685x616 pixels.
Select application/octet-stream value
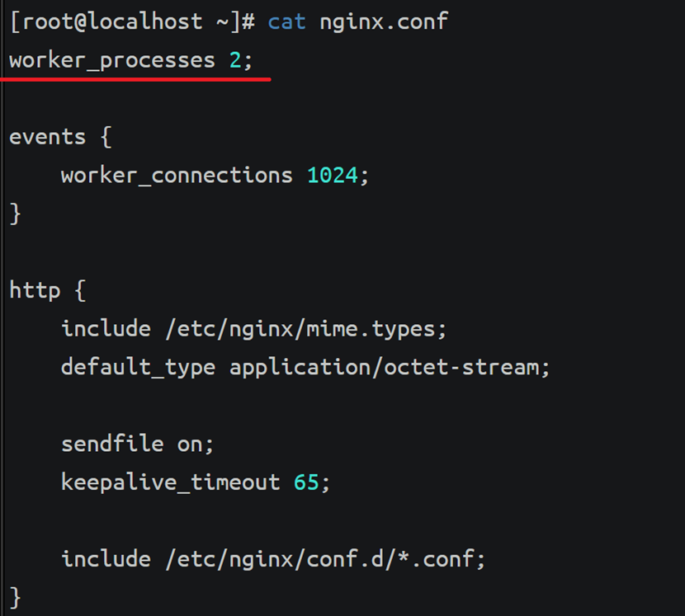tap(385, 367)
